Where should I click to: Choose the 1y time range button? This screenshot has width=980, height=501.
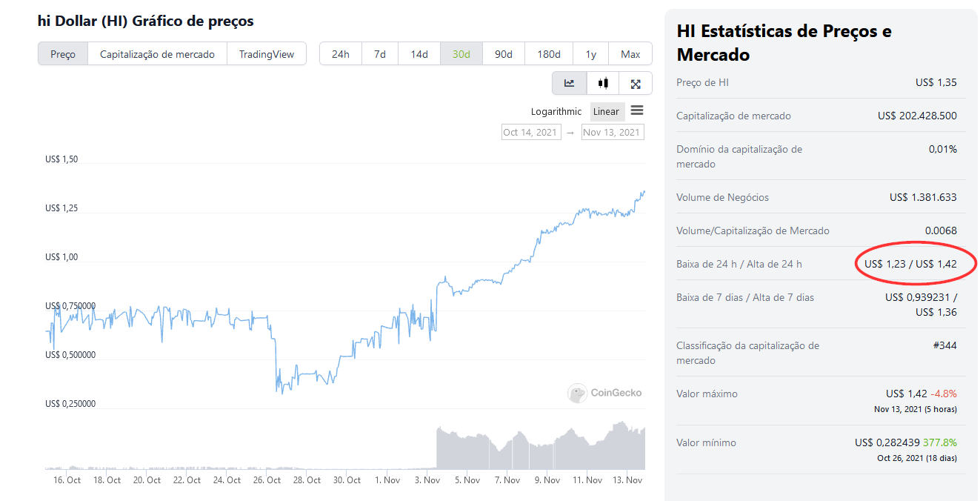tap(590, 54)
